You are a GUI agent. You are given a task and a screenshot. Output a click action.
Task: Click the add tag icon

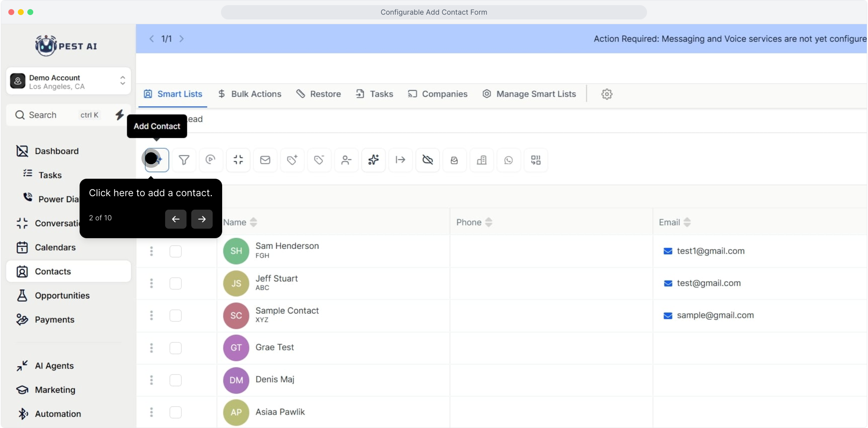pos(292,160)
